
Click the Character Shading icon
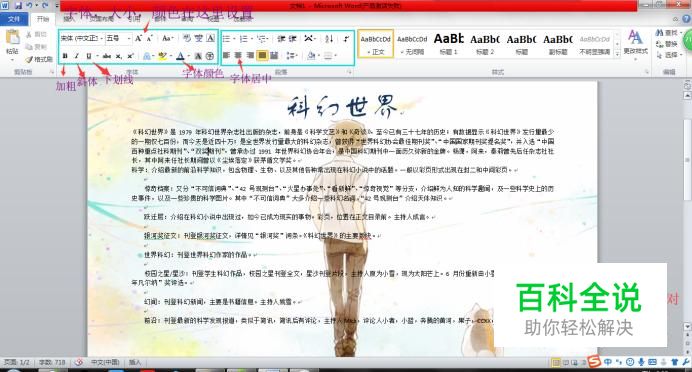pyautogui.click(x=198, y=56)
